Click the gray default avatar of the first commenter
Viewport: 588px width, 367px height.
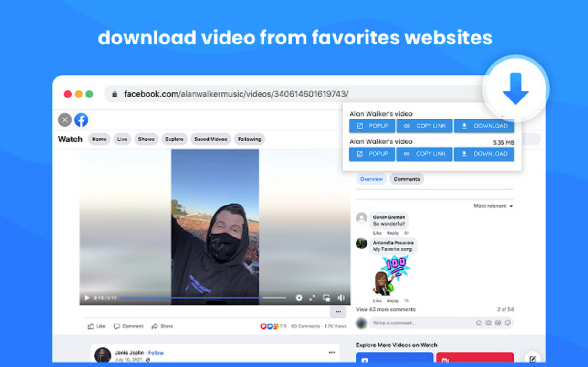(x=362, y=218)
